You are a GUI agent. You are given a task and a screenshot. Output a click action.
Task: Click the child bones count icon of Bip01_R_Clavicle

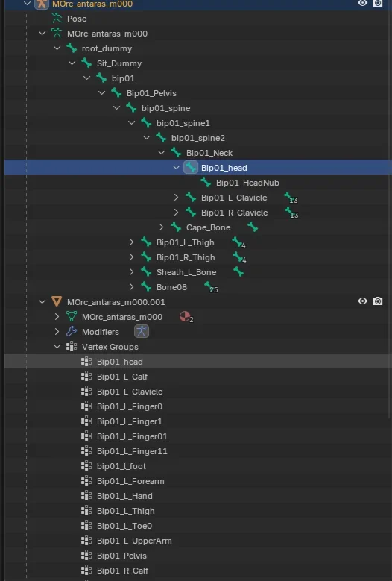(x=291, y=213)
